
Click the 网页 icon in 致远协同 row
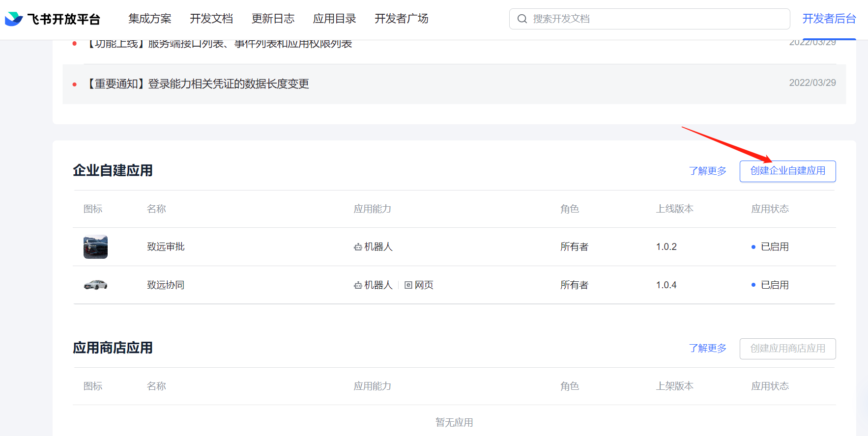coord(408,285)
